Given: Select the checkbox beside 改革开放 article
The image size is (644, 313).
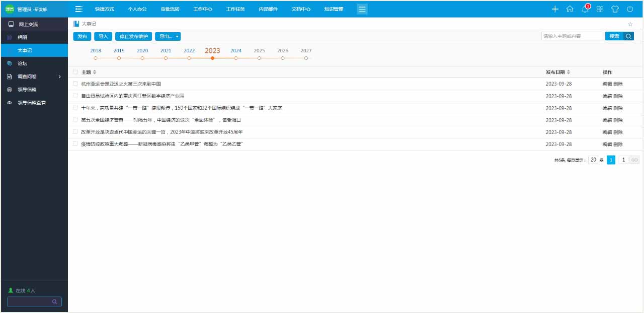Looking at the screenshot, I should 75,132.
